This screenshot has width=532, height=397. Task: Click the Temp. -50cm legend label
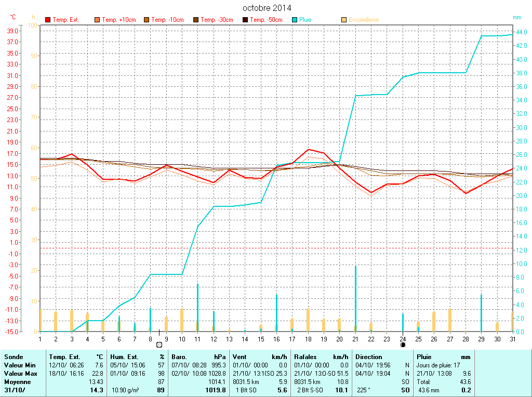tap(266, 20)
